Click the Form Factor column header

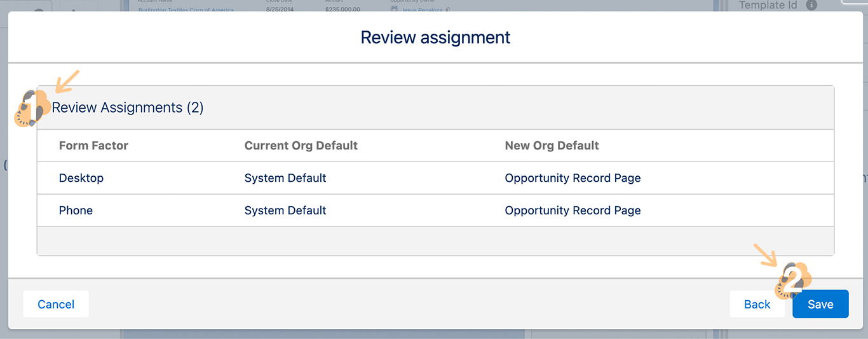pyautogui.click(x=93, y=146)
